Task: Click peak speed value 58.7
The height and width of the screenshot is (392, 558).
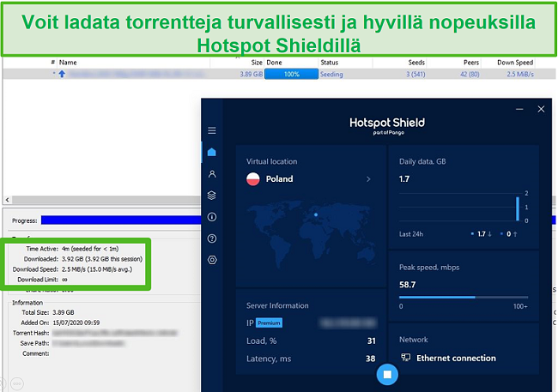Action: [x=408, y=285]
